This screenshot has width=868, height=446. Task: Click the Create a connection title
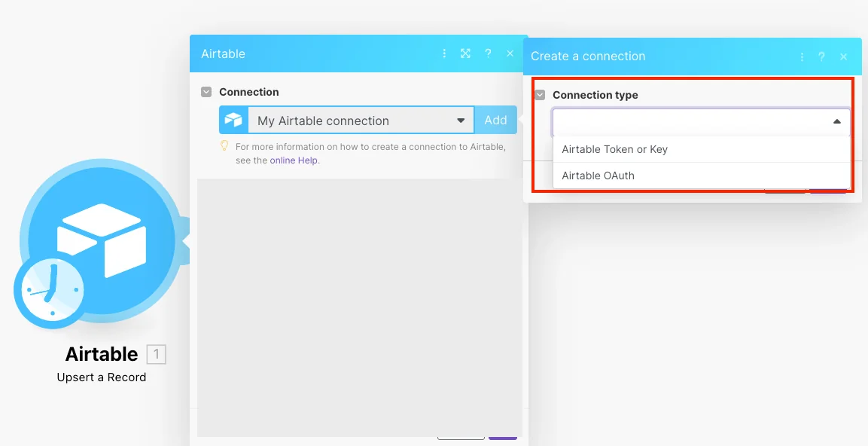(x=588, y=56)
